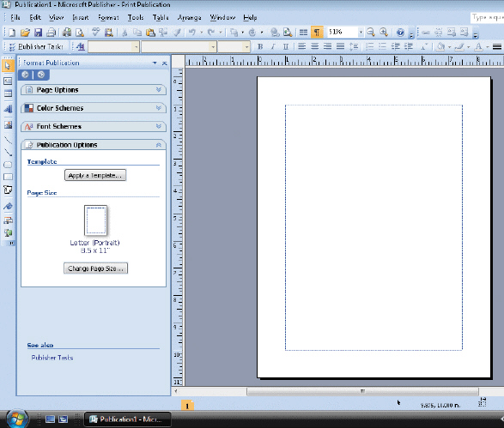Select the Oval shape tool

pos(8,165)
